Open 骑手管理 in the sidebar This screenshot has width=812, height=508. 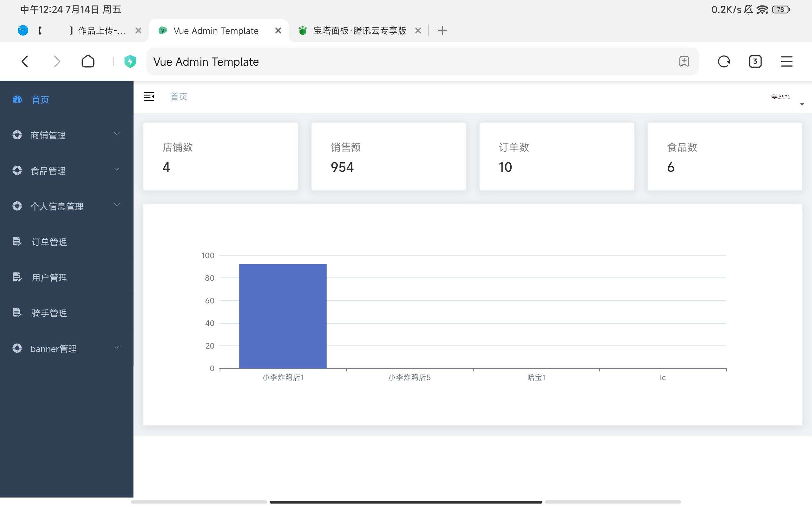pyautogui.click(x=66, y=313)
